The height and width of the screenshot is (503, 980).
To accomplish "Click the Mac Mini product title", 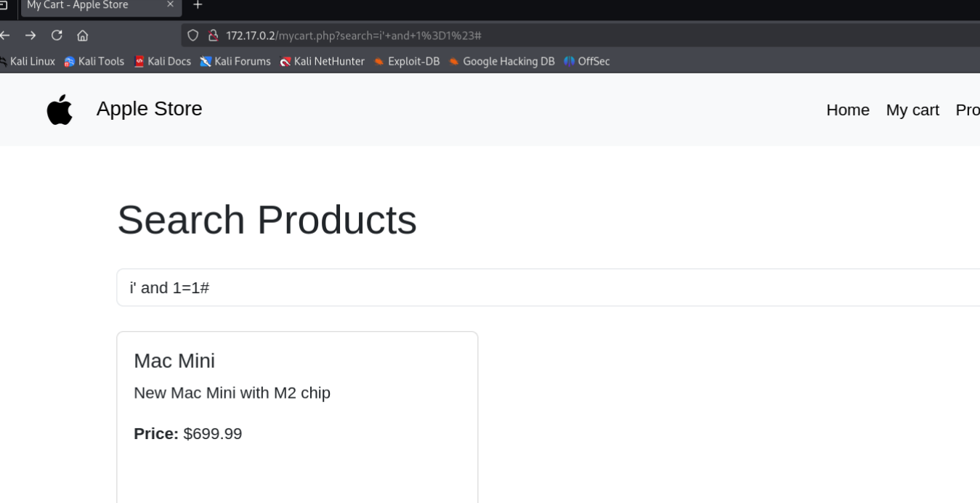I will click(x=174, y=361).
